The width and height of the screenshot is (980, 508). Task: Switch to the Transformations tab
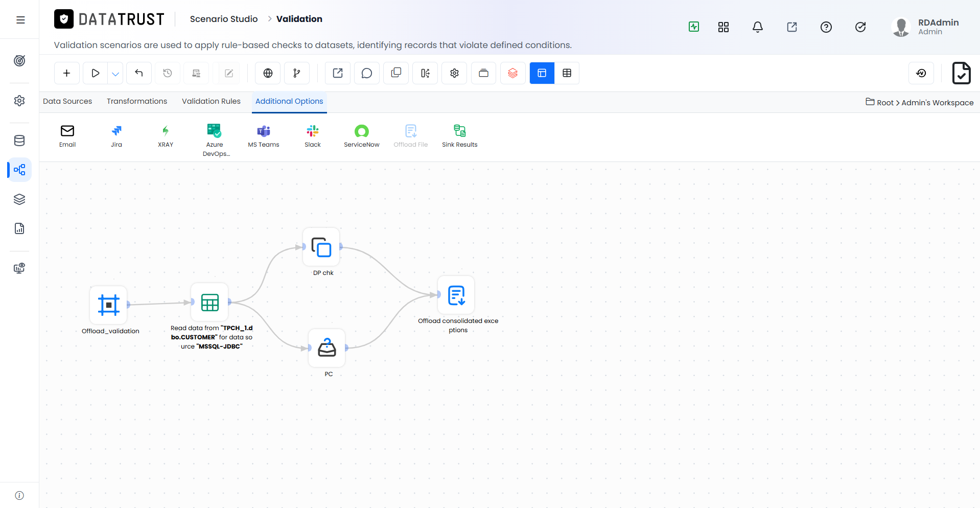(137, 101)
